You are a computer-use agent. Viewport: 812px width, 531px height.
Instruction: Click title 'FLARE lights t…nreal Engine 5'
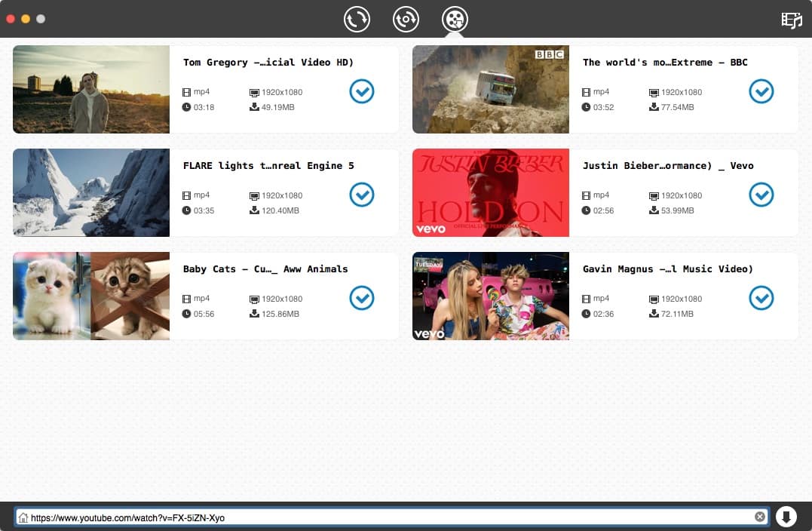click(x=268, y=166)
